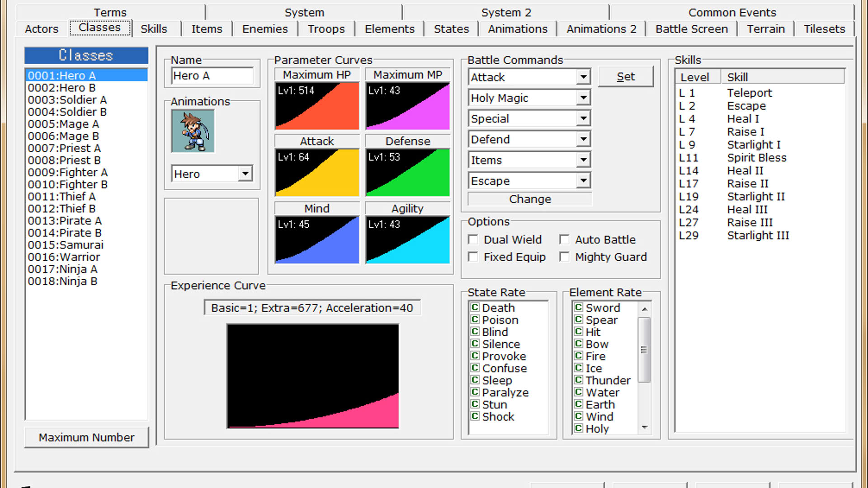Expand the Items battle command dropdown
Screen dimensions: 868x488
click(x=584, y=160)
